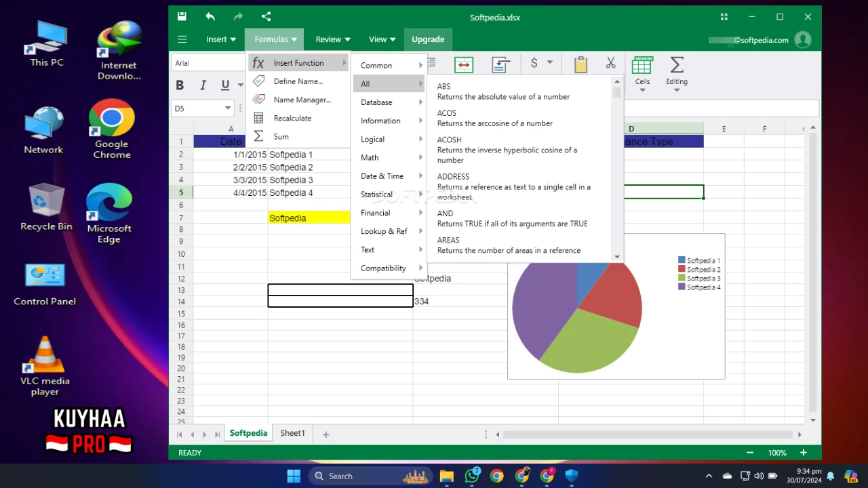Expand the cell name box dropdown D5
The image size is (868, 488).
(228, 108)
